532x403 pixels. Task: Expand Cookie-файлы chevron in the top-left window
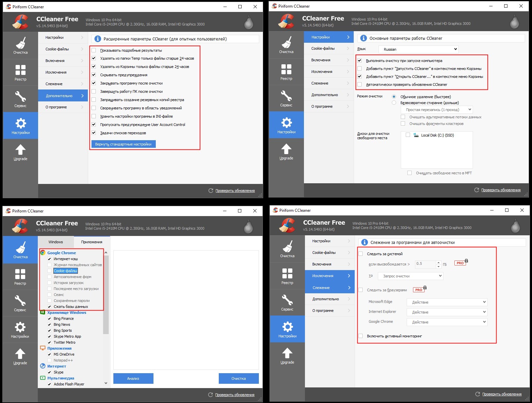[x=82, y=49]
